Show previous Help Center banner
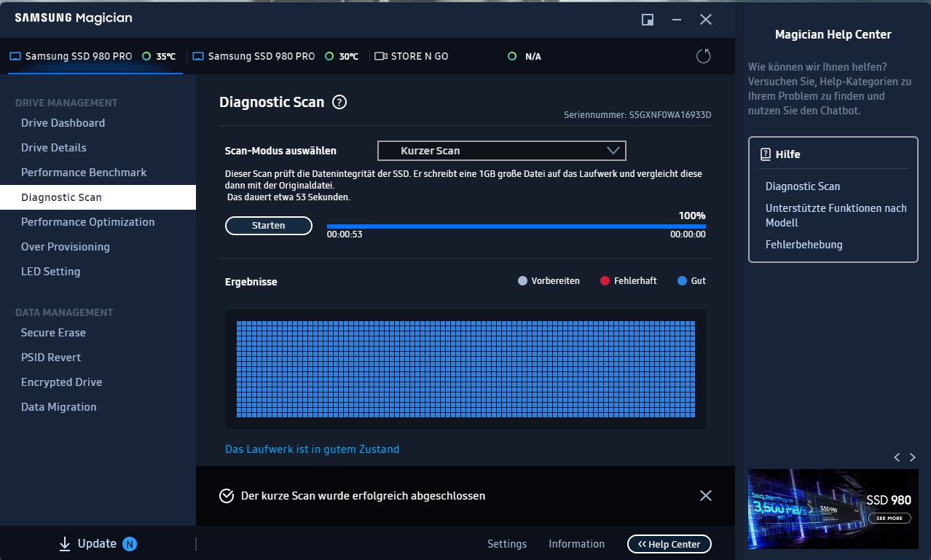 coord(897,457)
